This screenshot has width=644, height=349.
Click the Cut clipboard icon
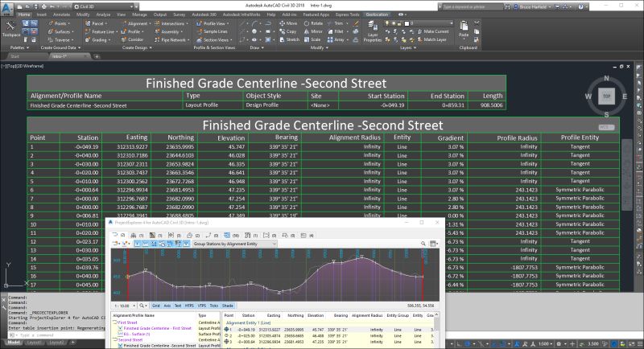click(477, 23)
